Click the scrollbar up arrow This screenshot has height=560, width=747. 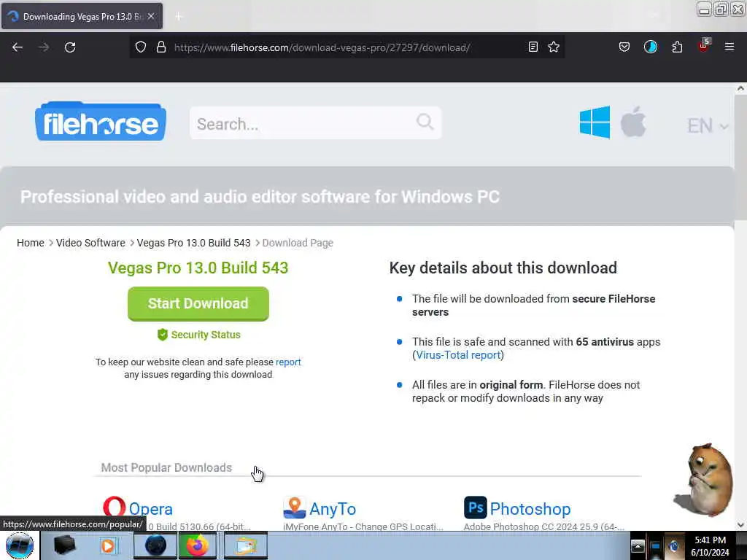point(740,88)
